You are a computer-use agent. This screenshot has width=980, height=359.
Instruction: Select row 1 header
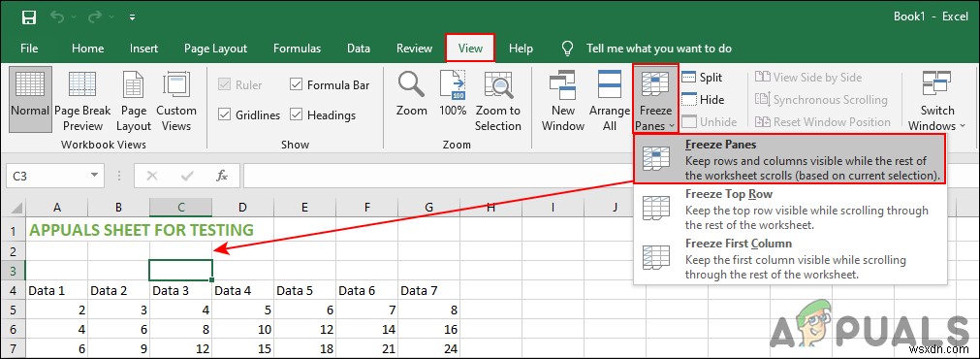point(13,230)
